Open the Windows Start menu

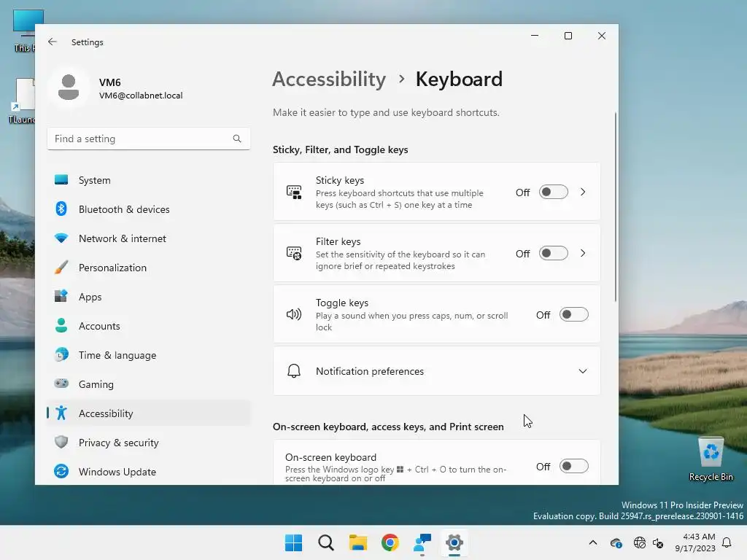click(x=293, y=542)
